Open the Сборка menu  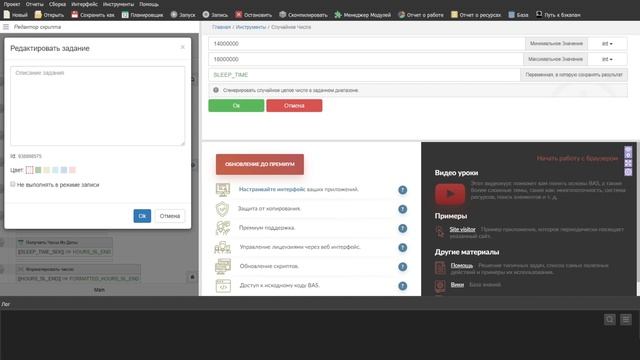(x=57, y=4)
